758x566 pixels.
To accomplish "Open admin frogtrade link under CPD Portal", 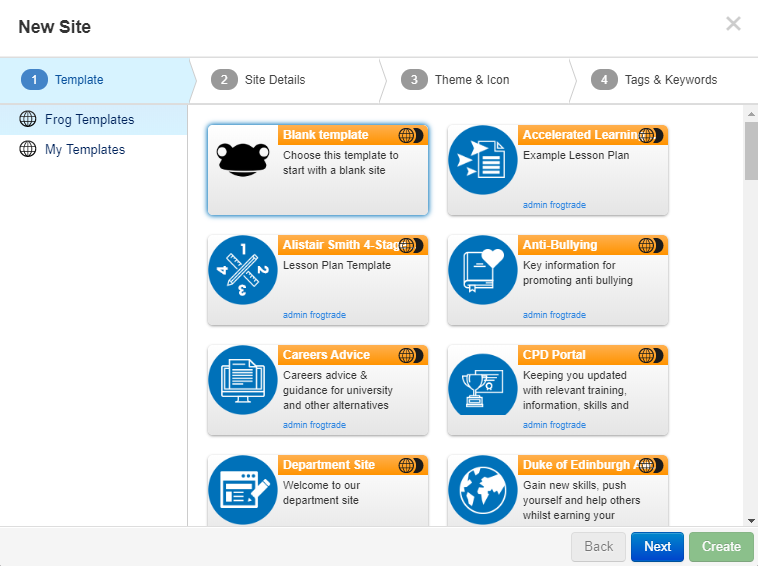I will [x=554, y=425].
